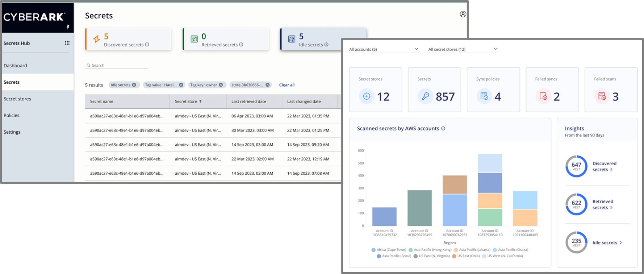Toggle the US East (Ohio) legend entry
The image size is (644, 274).
pyautogui.click(x=466, y=256)
